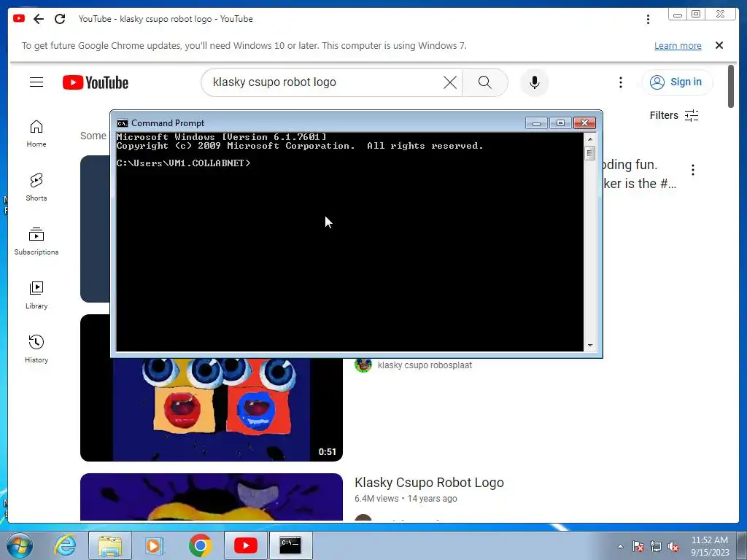Close the Command Prompt window

pyautogui.click(x=584, y=122)
